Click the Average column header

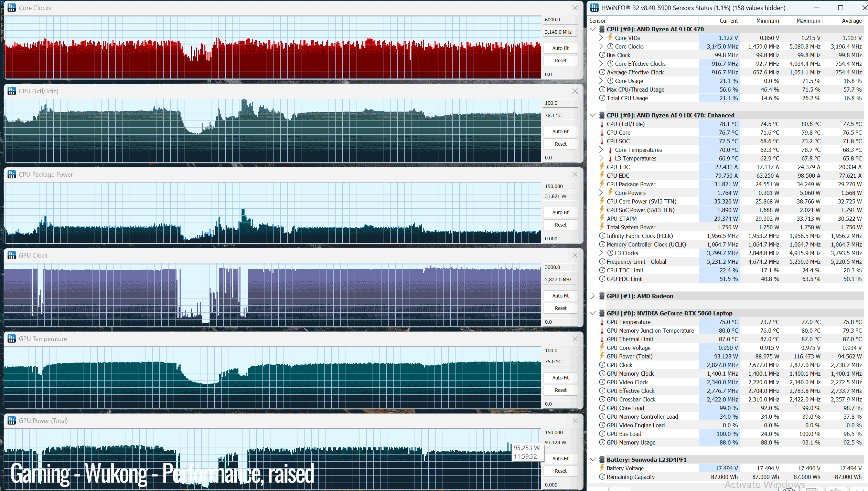[851, 21]
